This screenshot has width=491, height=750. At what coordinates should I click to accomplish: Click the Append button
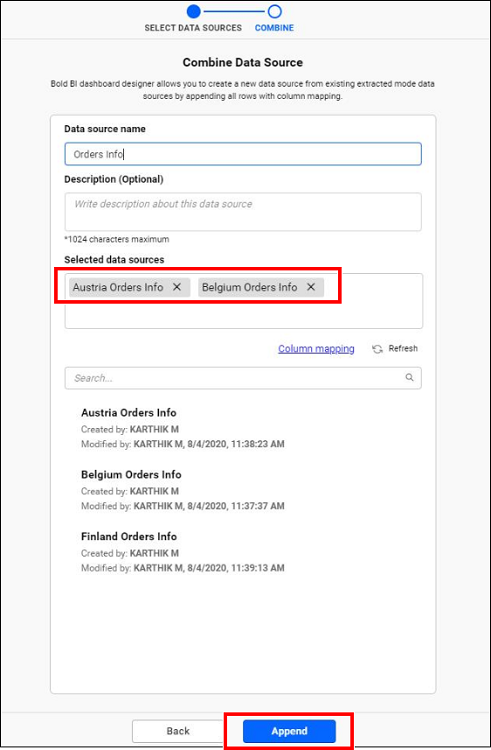pyautogui.click(x=289, y=731)
